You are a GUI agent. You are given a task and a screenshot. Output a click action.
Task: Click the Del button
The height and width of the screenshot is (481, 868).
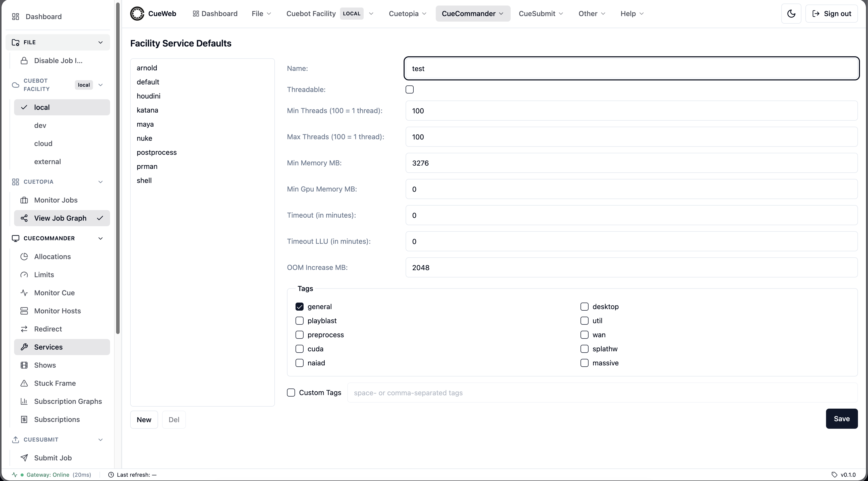coord(174,420)
